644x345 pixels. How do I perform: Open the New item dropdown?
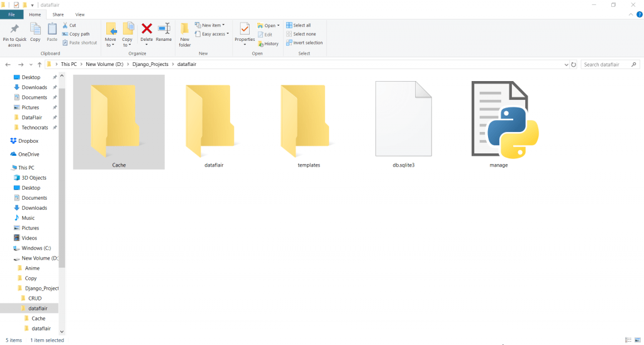[210, 25]
